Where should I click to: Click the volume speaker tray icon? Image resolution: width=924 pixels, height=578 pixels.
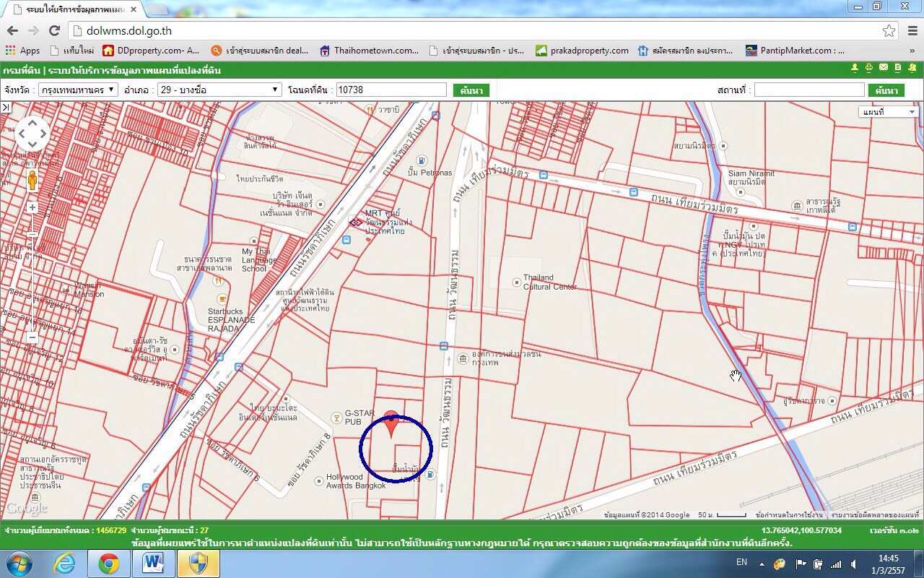854,564
